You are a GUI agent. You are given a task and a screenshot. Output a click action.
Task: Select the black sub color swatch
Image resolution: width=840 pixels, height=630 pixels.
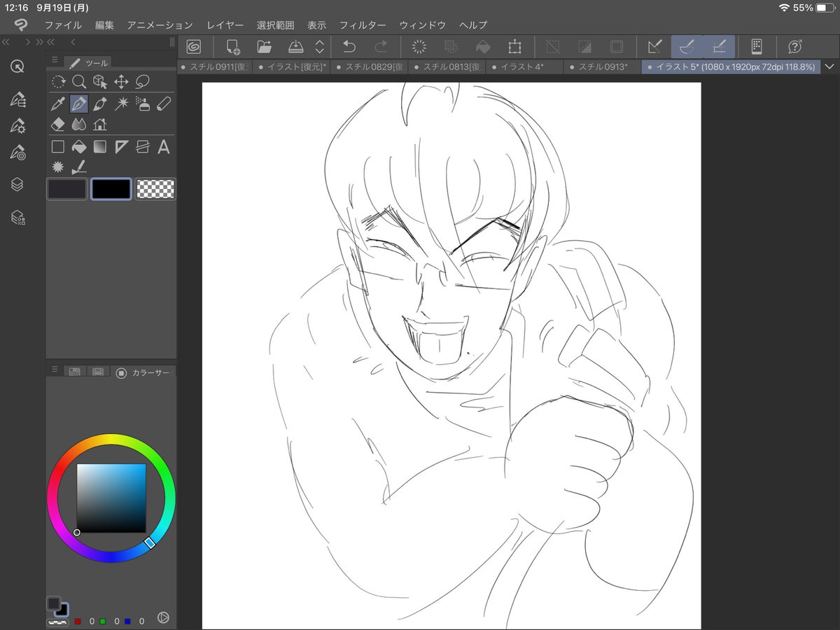tap(111, 189)
